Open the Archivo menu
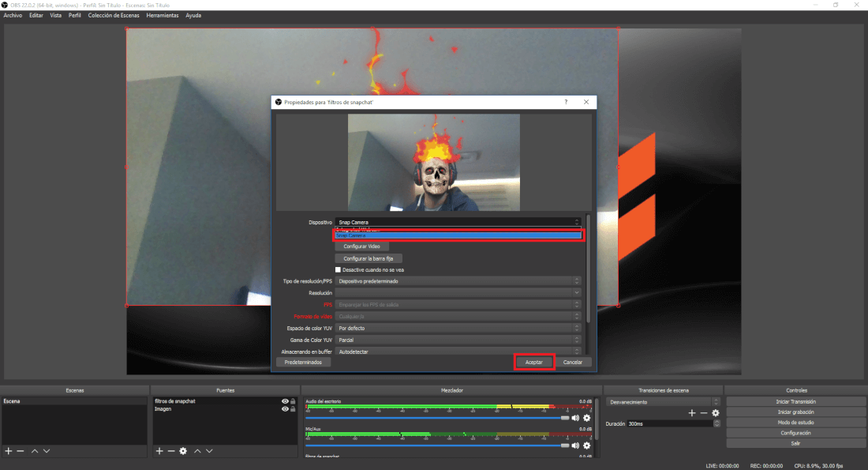Screen dimensions: 868x470 click(x=13, y=16)
